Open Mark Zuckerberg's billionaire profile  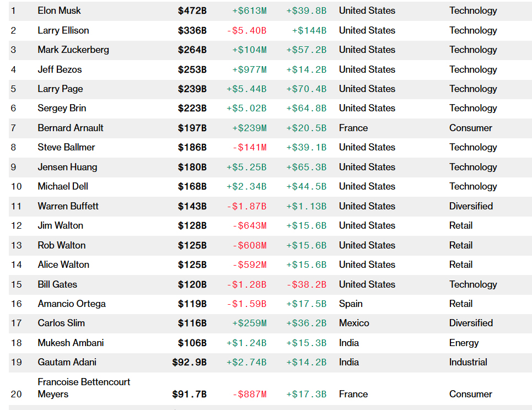click(x=73, y=50)
